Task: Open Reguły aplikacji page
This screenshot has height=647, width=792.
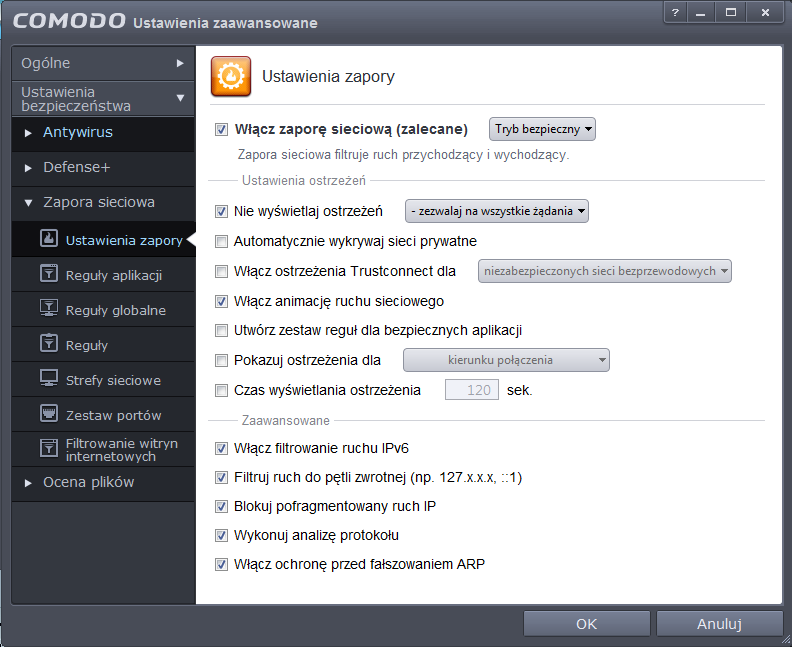Action: [x=103, y=274]
